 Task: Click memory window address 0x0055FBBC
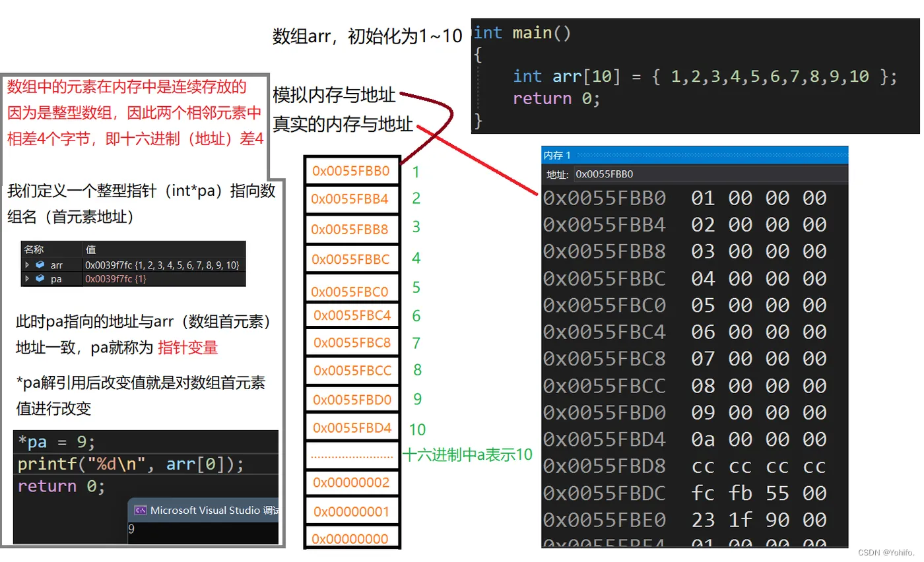pos(605,278)
